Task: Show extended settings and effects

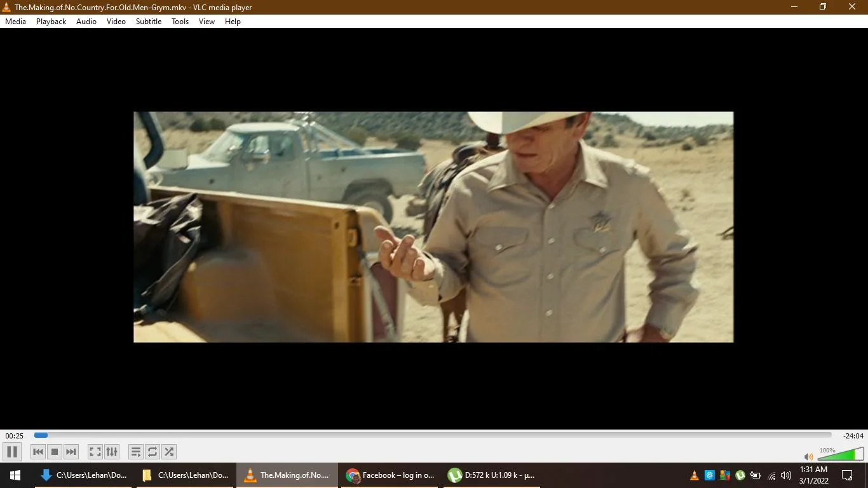Action: pos(112,452)
